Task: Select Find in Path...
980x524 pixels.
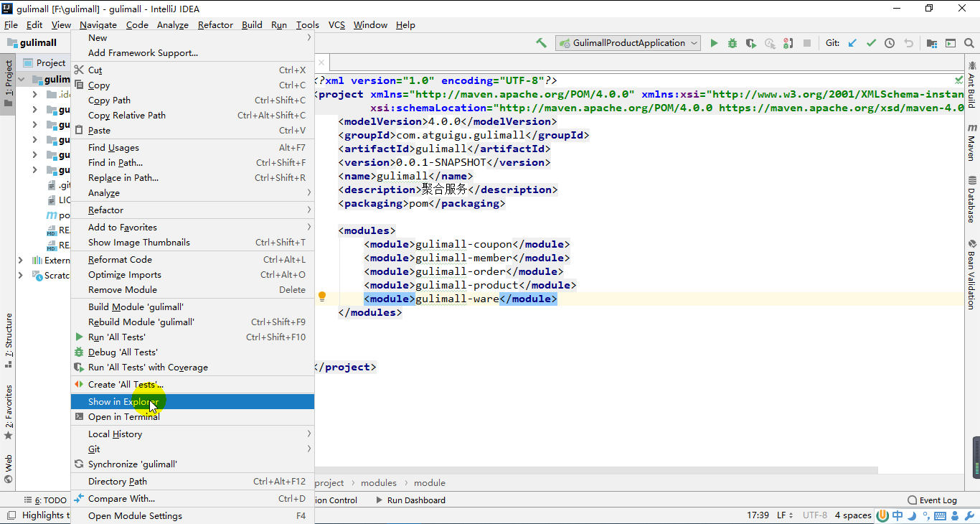Action: 192,163
